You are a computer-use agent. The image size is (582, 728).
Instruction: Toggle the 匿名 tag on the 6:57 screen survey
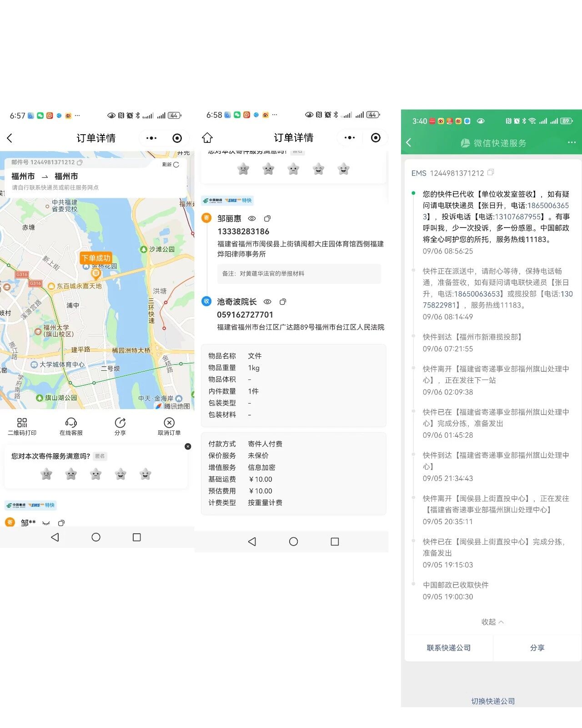point(100,456)
